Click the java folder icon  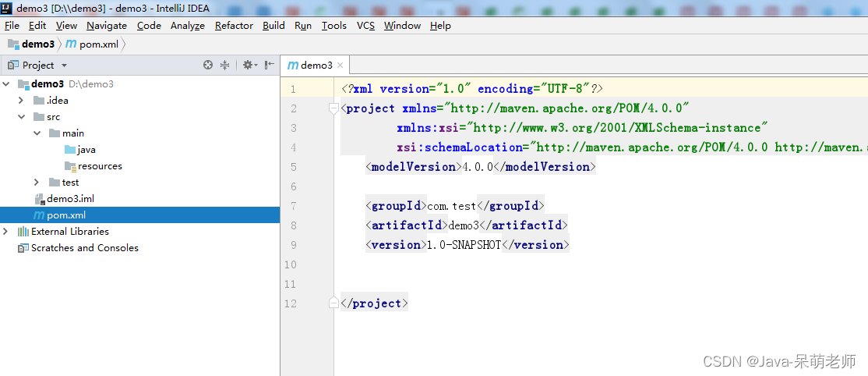(x=70, y=150)
